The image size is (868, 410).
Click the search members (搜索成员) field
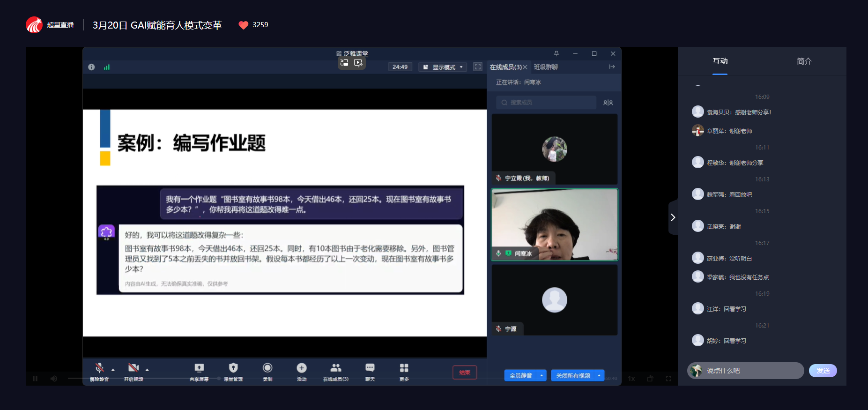tap(546, 103)
